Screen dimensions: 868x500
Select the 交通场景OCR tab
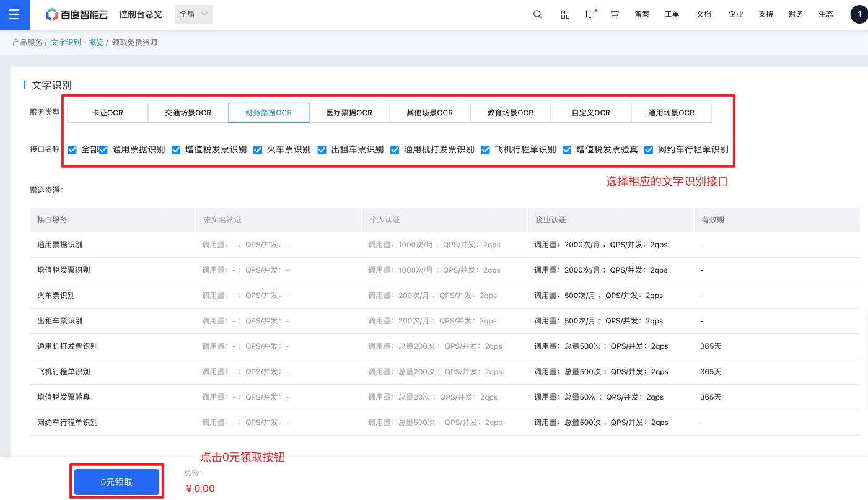tap(188, 113)
